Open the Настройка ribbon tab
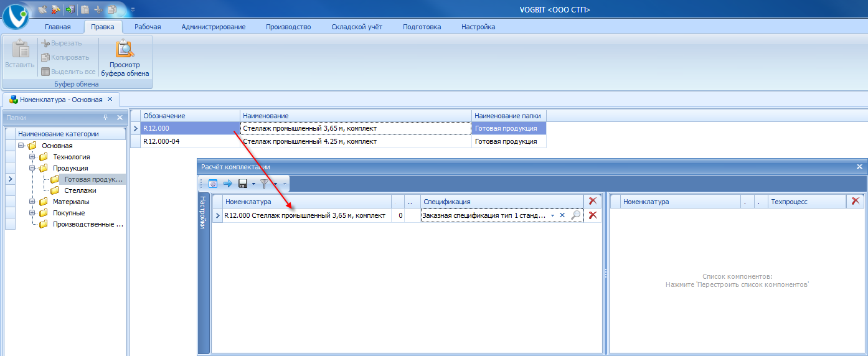Viewport: 868px width, 356px height. [x=478, y=27]
